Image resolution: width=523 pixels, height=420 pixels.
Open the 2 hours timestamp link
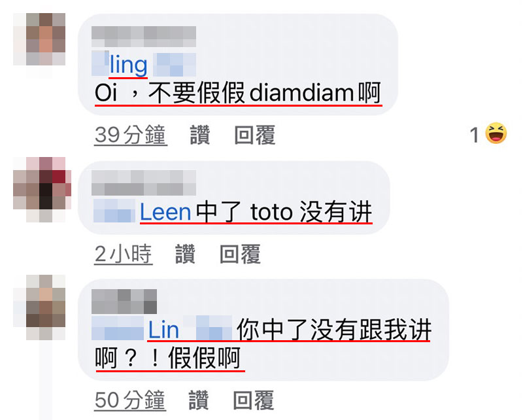124,254
